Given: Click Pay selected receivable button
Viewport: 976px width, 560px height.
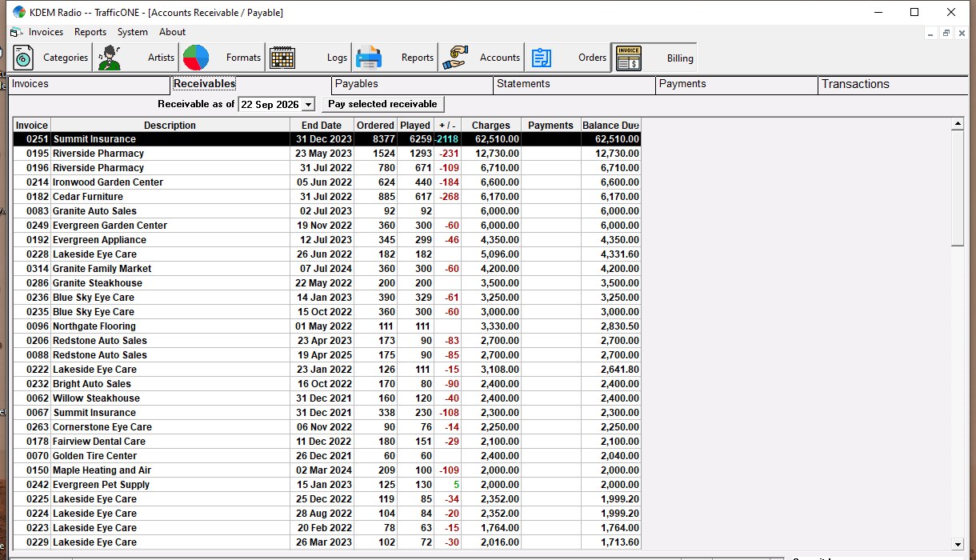Looking at the screenshot, I should [x=382, y=104].
